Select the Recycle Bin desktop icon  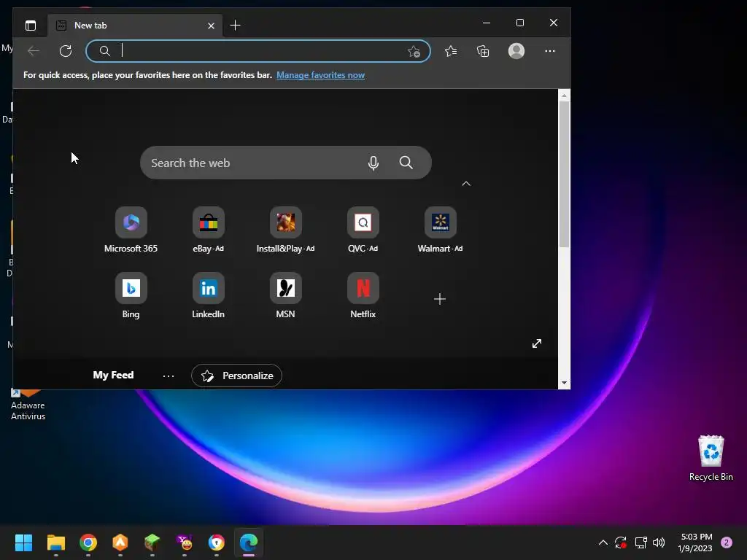pos(711,458)
